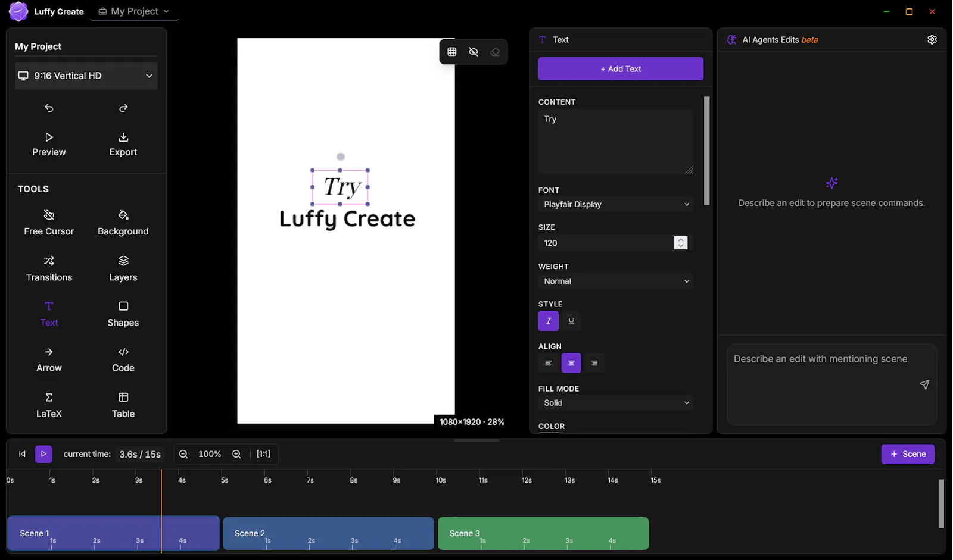This screenshot has width=953, height=560.
Task: Toggle underline text style
Action: tap(571, 321)
